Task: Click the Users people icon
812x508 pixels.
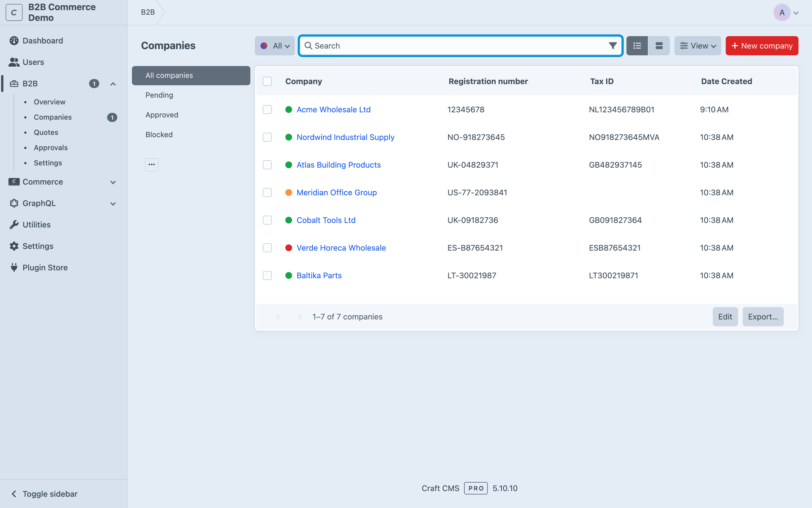Action: coord(14,62)
